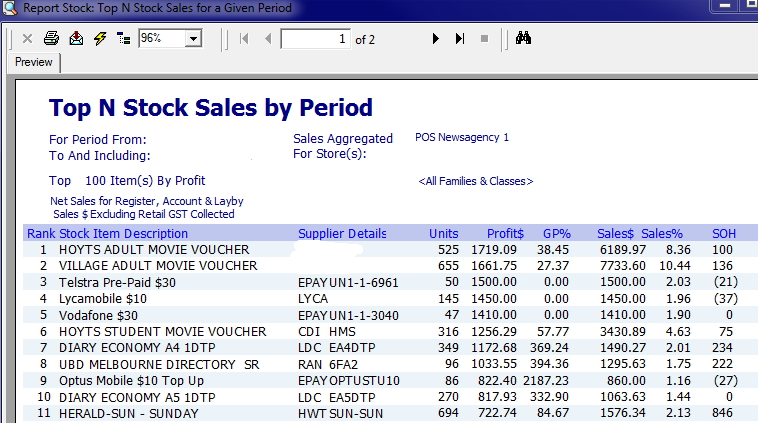Image resolution: width=758 pixels, height=423 pixels.
Task: Click supplier LDC EA4DTP cell
Action: (x=336, y=348)
